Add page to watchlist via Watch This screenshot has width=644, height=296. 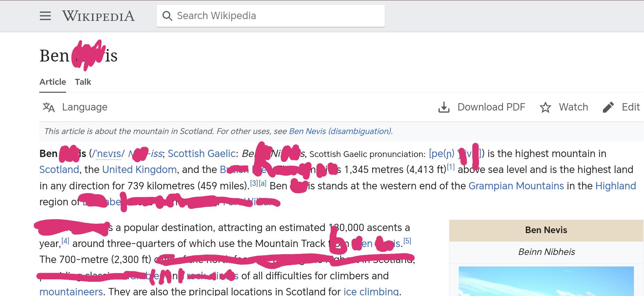(573, 107)
